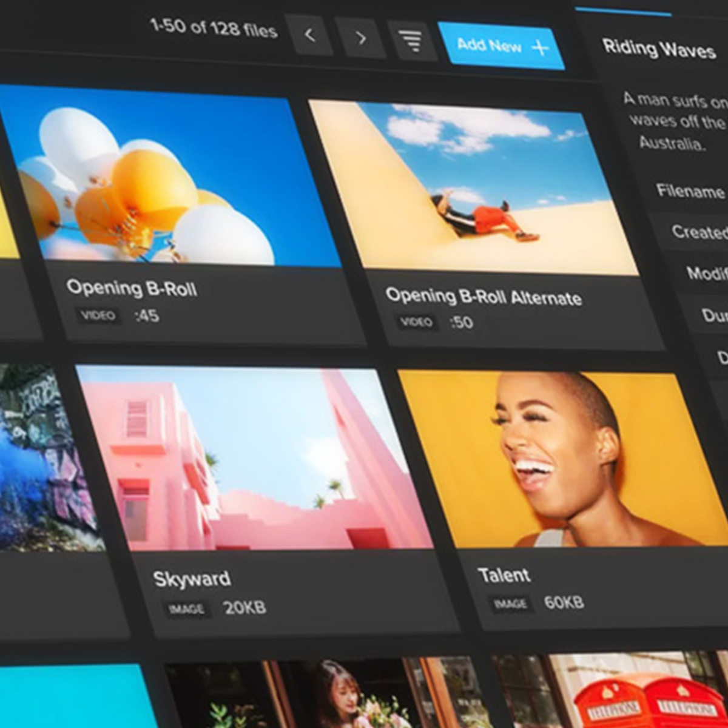Click the 1-50 of 128 files counter

(x=214, y=28)
